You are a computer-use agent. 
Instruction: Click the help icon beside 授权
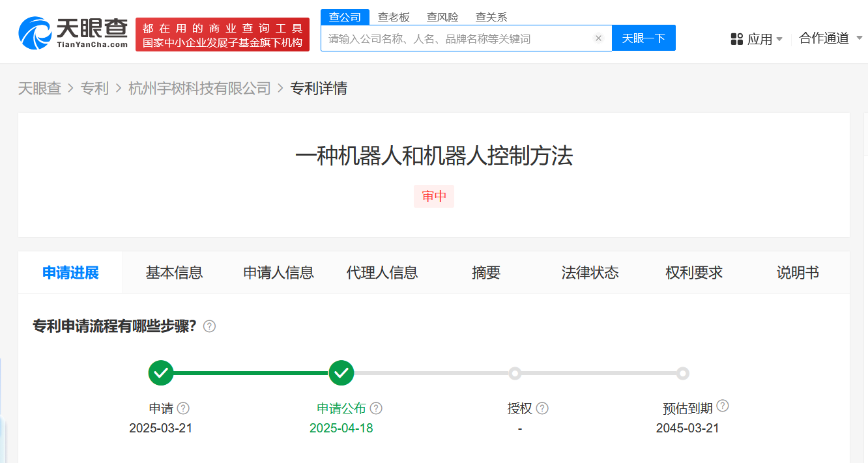(x=542, y=408)
